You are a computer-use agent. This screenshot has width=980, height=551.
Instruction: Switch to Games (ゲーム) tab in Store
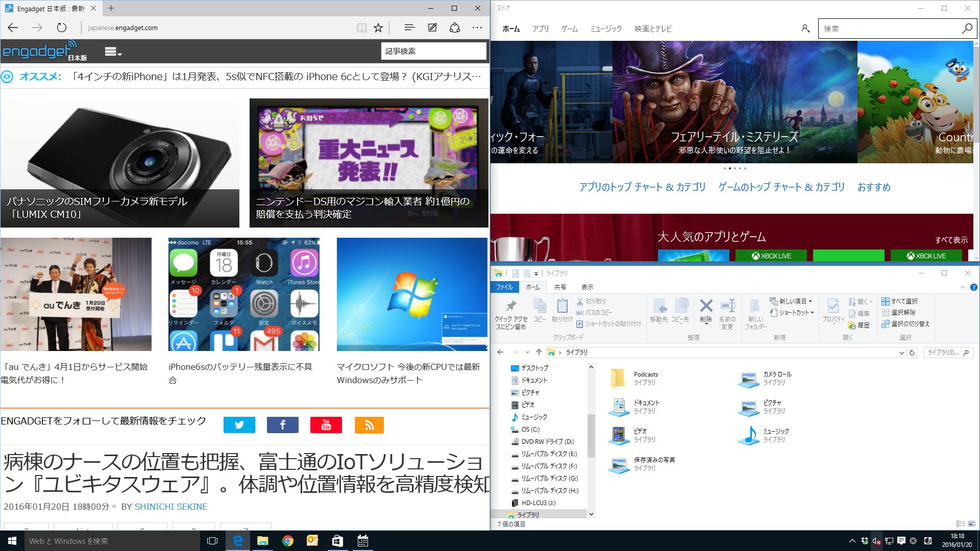(570, 29)
